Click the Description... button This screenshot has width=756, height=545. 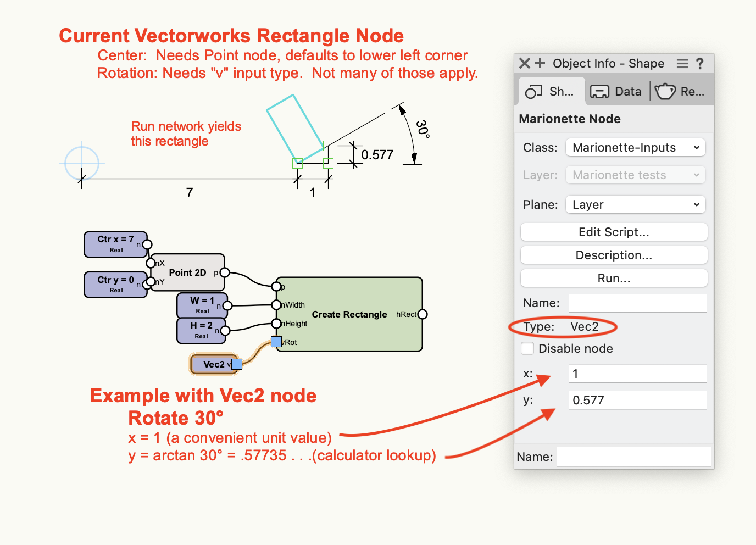pyautogui.click(x=614, y=255)
